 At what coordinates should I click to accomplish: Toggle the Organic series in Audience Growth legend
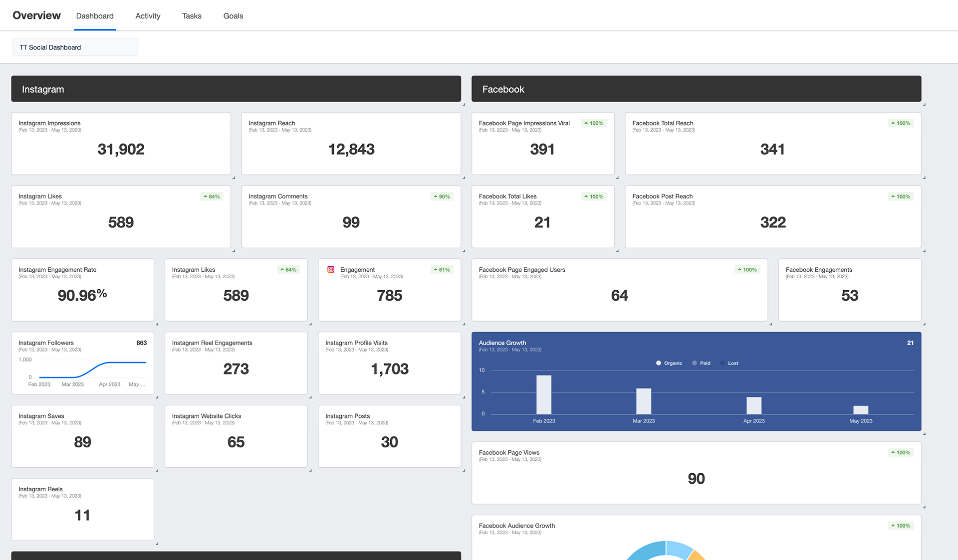point(669,363)
